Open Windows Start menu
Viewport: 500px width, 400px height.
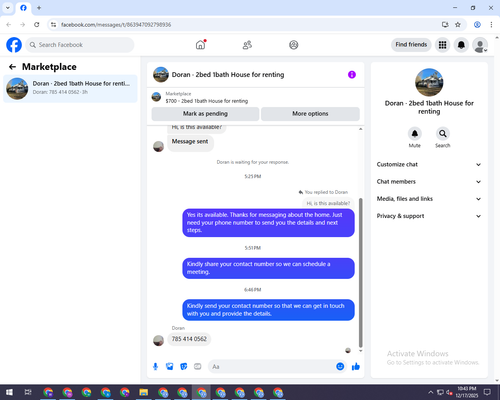(9, 392)
